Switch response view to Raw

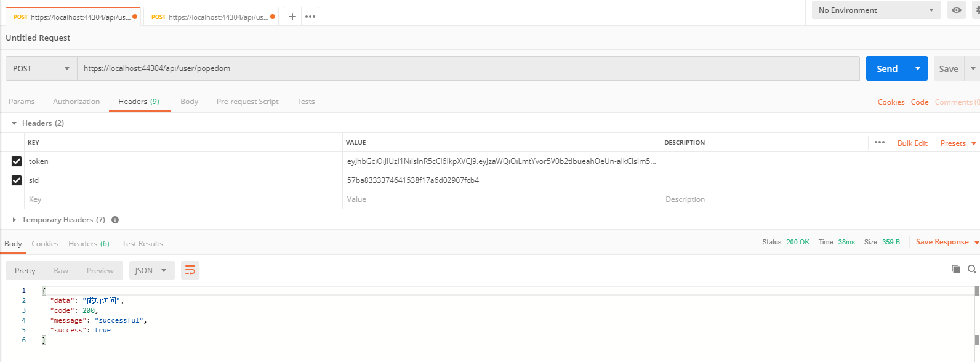pos(61,270)
